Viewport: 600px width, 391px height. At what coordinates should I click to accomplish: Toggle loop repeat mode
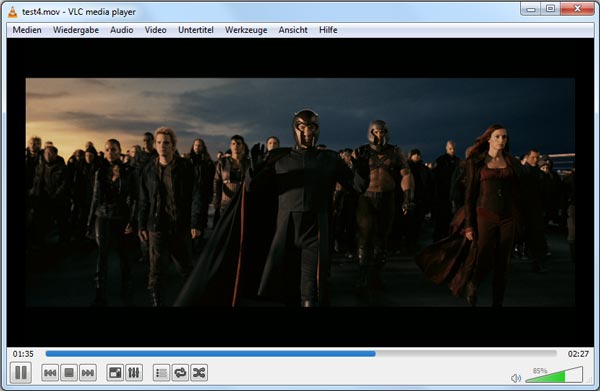(x=180, y=373)
